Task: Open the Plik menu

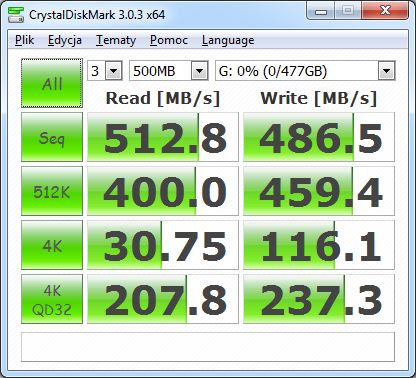Action: click(x=24, y=40)
